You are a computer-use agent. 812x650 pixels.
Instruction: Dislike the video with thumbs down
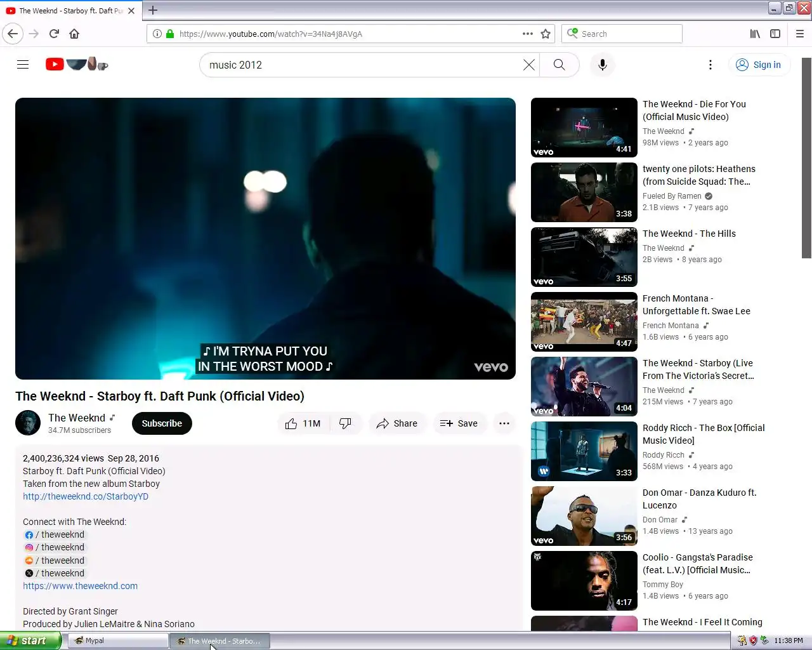coord(346,423)
